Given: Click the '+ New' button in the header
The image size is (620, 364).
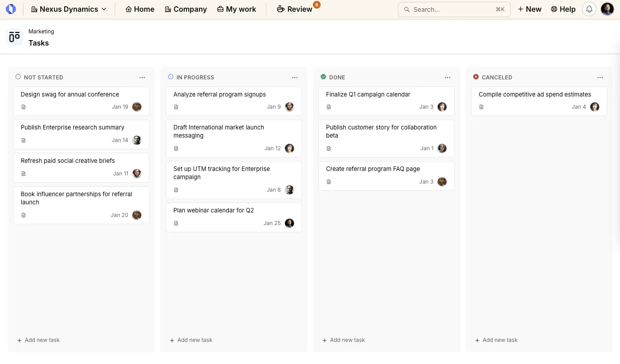Looking at the screenshot, I should pyautogui.click(x=529, y=9).
